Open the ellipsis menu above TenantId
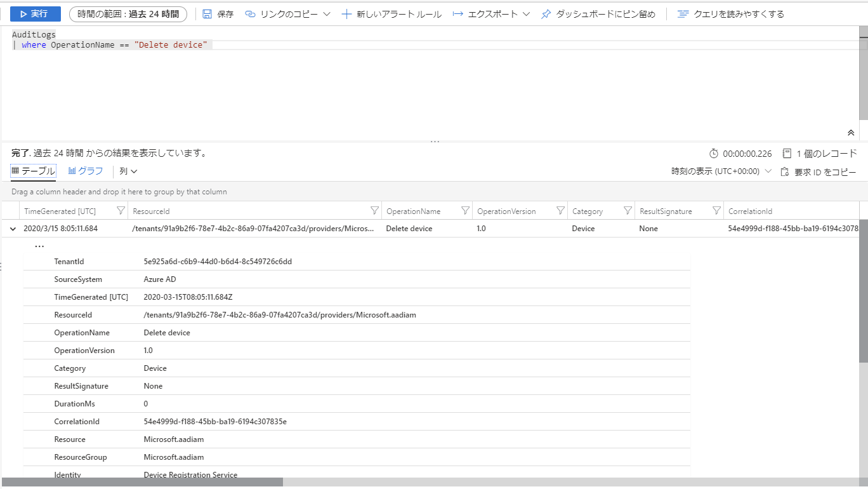868x489 pixels. pyautogui.click(x=39, y=246)
